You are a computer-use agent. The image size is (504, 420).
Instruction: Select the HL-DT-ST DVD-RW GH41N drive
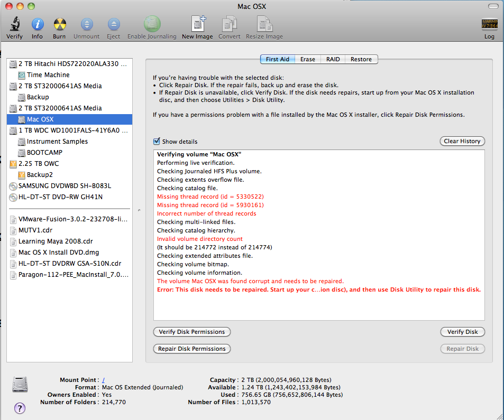point(69,197)
